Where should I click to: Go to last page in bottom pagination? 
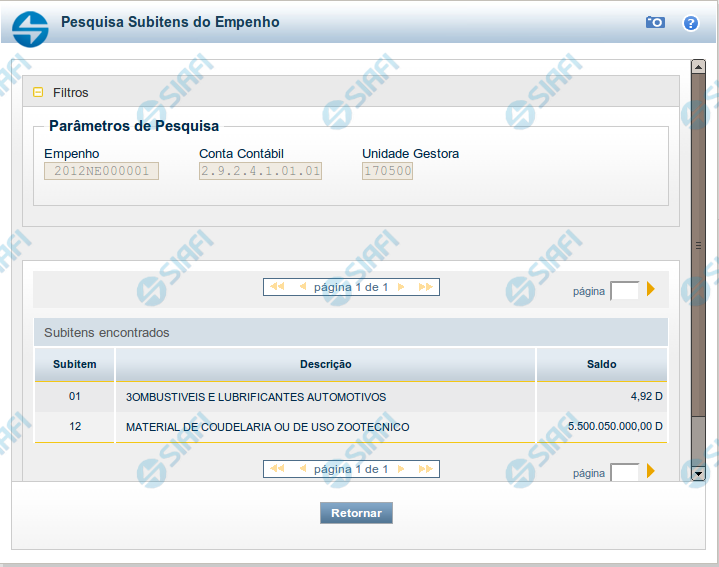(426, 469)
